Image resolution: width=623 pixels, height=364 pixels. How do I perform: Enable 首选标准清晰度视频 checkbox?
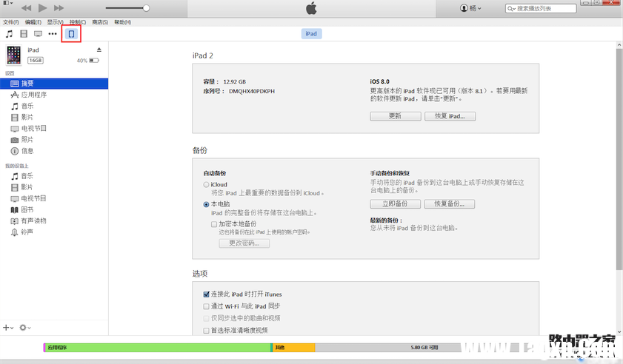click(206, 330)
